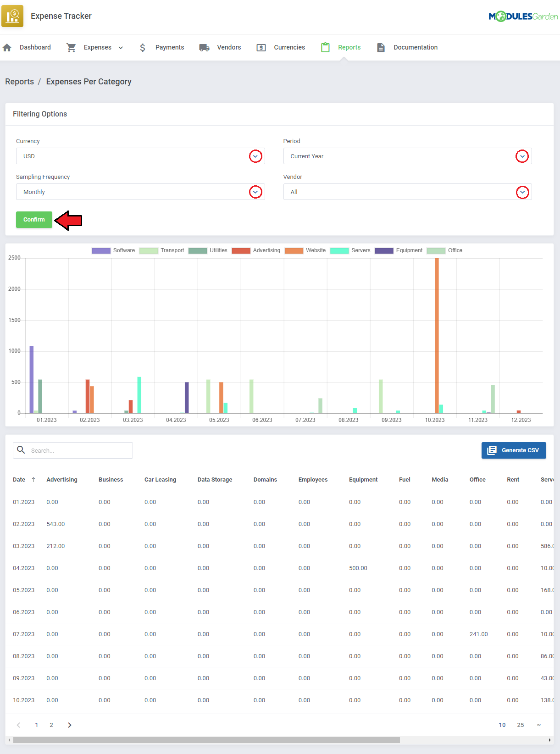The height and width of the screenshot is (754, 560).
Task: Open the Reports menu item
Action: click(349, 47)
